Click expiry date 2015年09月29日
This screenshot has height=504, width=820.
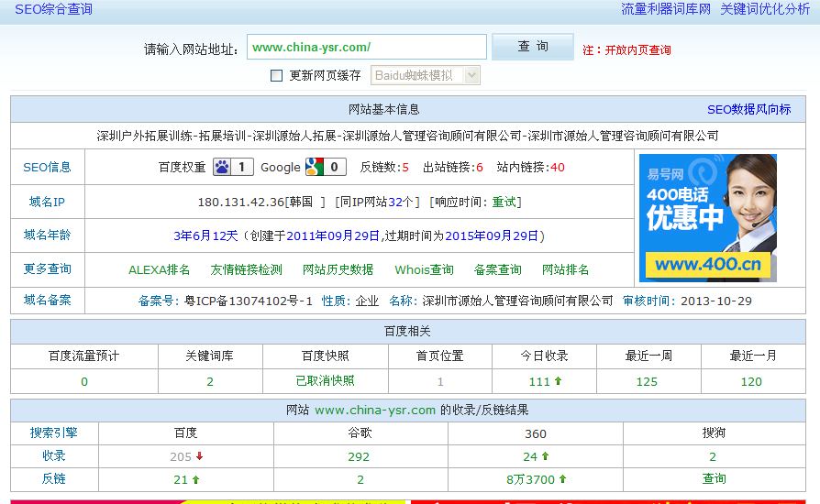[492, 236]
